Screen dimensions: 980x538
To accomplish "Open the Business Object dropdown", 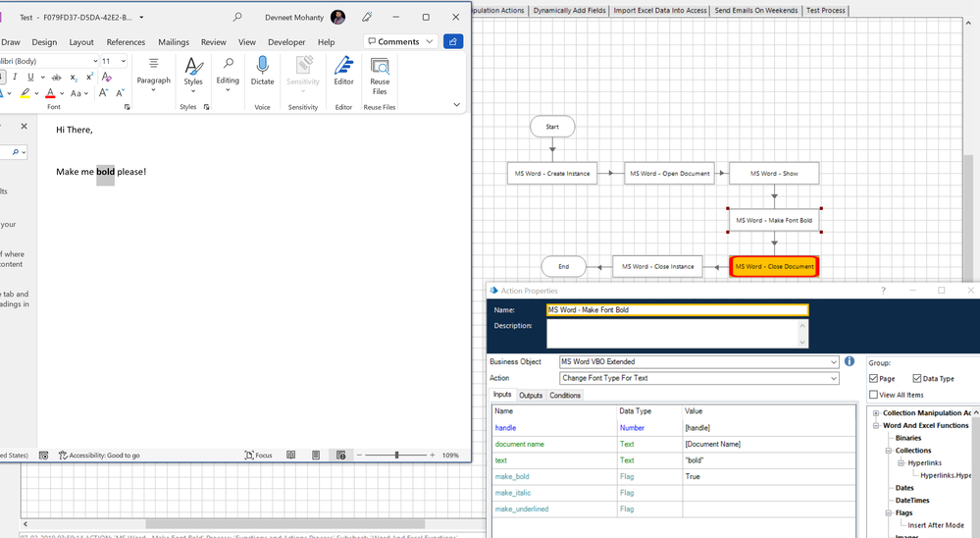I will click(x=834, y=361).
